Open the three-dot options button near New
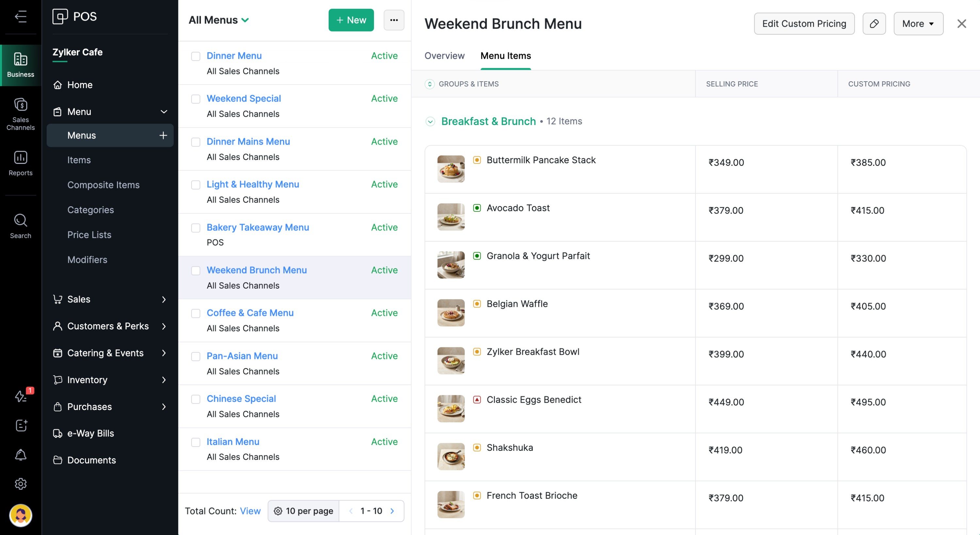This screenshot has width=980, height=535. click(x=394, y=20)
